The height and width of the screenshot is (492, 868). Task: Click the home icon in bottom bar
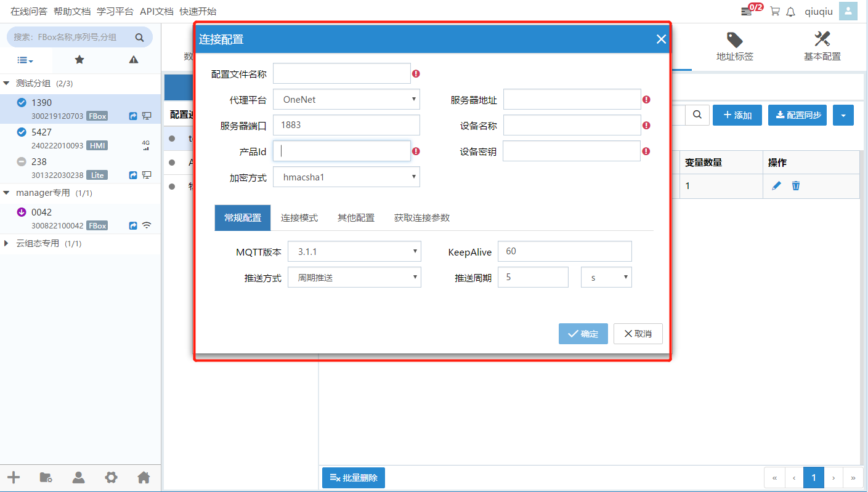[x=144, y=477]
